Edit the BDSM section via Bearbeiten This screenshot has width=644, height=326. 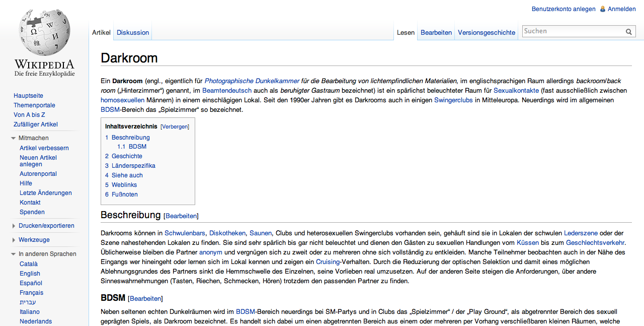click(x=145, y=299)
